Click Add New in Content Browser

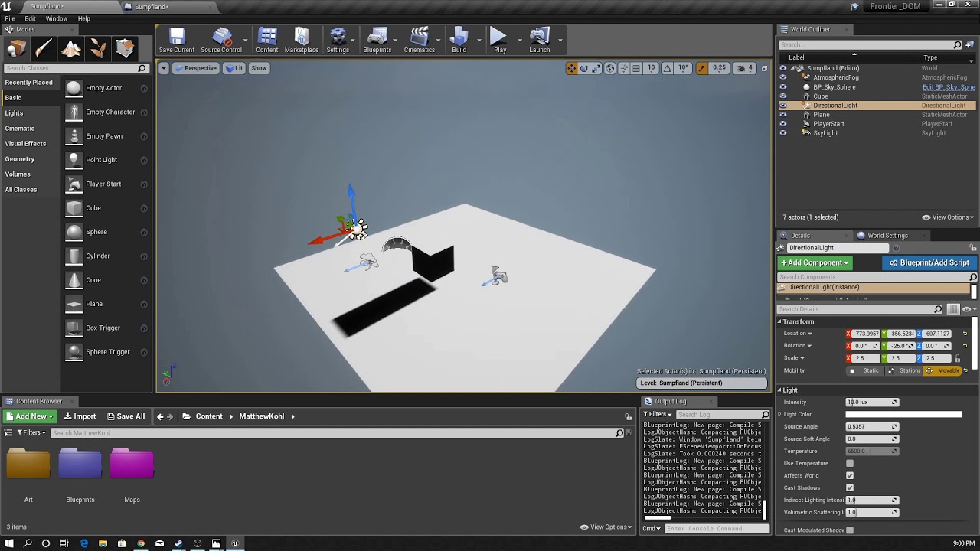tap(29, 416)
